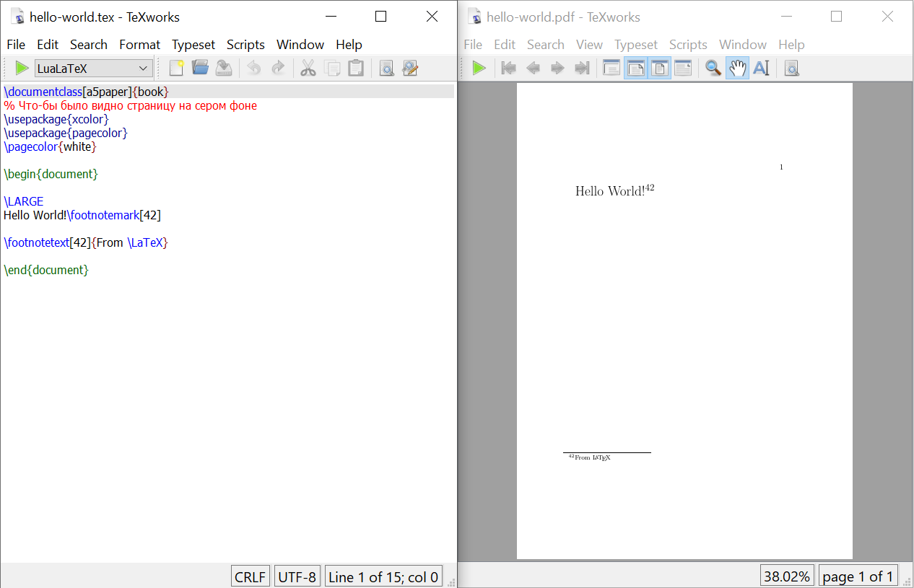914x588 pixels.
Task: Select the magnifying glass tool in the PDF viewer
Action: (713, 69)
